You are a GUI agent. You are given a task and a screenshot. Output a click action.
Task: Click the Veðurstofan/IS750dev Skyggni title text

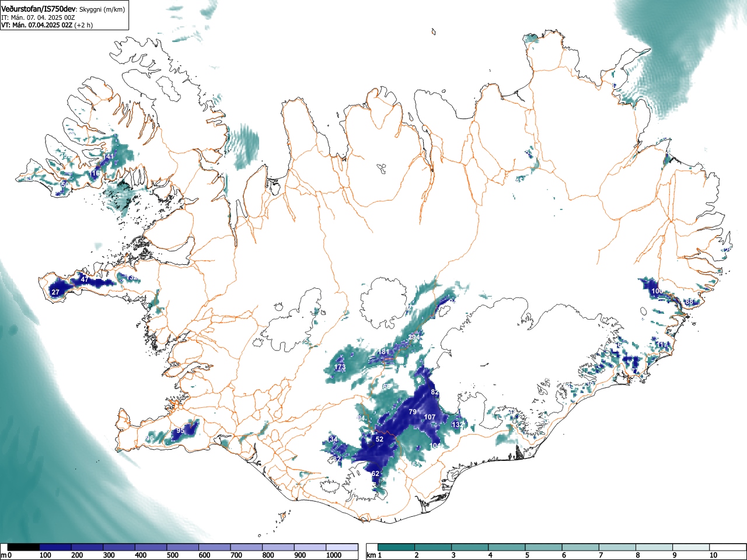point(63,9)
